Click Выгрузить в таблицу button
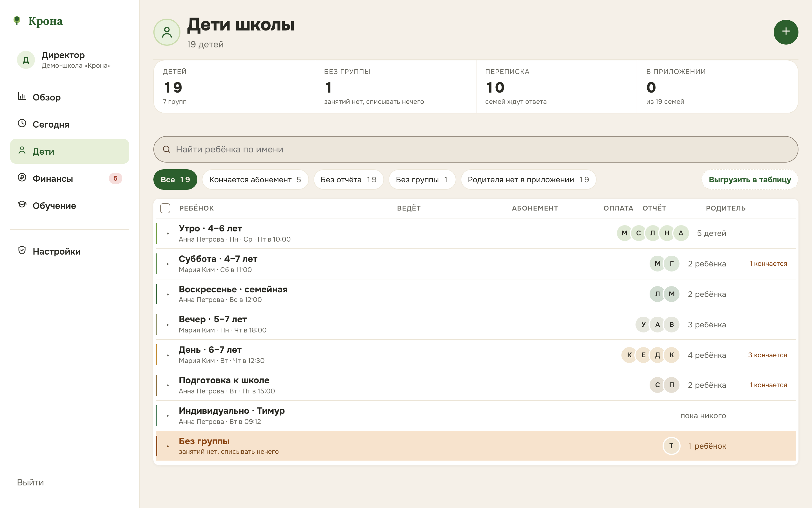The image size is (812, 508). point(750,179)
